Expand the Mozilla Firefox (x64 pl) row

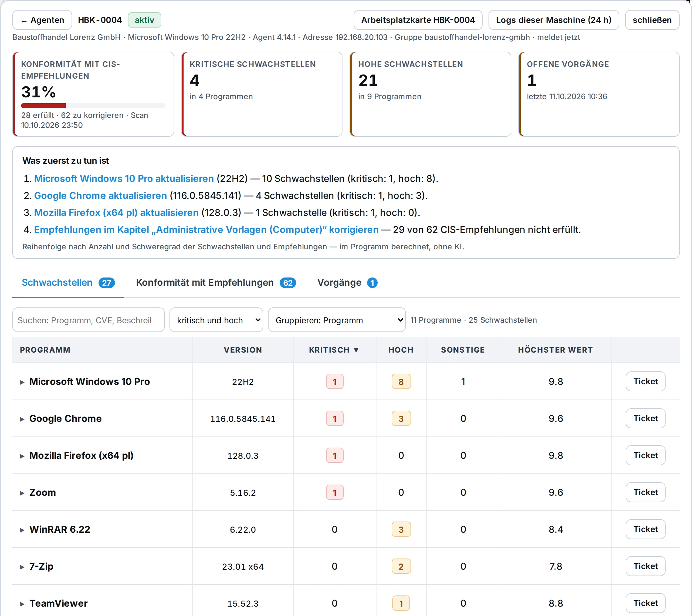click(22, 456)
